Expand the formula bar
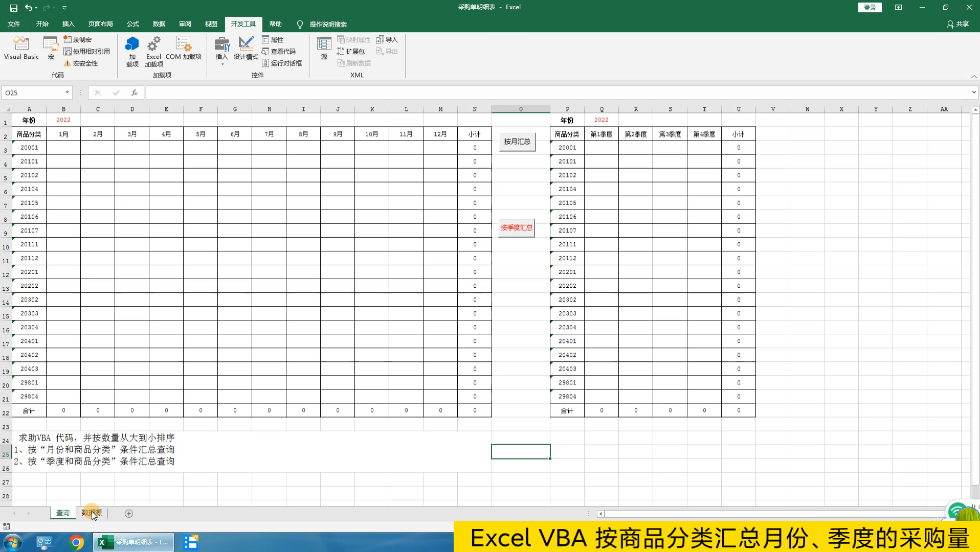 973,93
